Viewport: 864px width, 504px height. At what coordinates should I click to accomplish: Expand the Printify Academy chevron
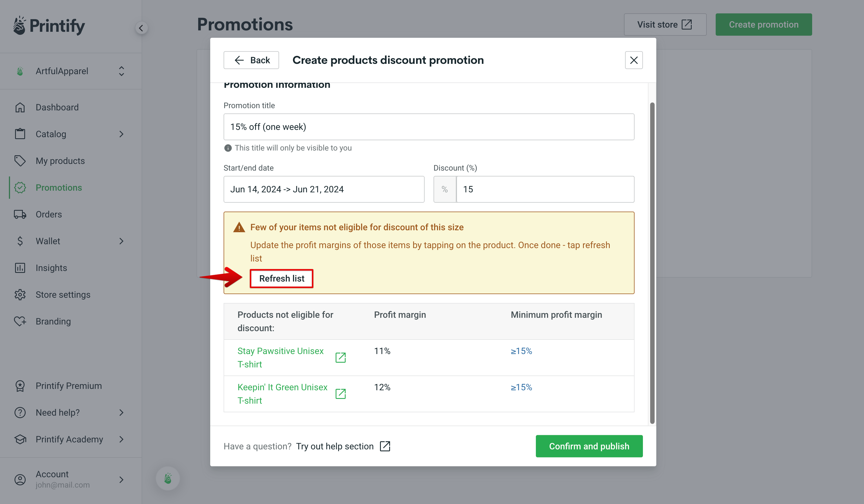(121, 439)
